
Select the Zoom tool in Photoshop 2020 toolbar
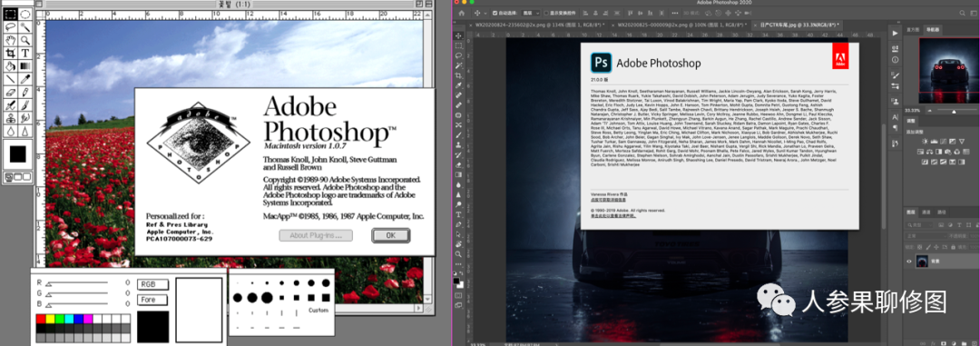[x=459, y=254]
